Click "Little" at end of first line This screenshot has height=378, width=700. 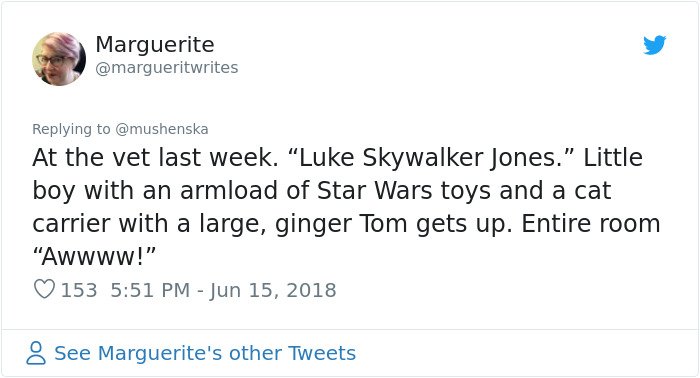click(613, 157)
